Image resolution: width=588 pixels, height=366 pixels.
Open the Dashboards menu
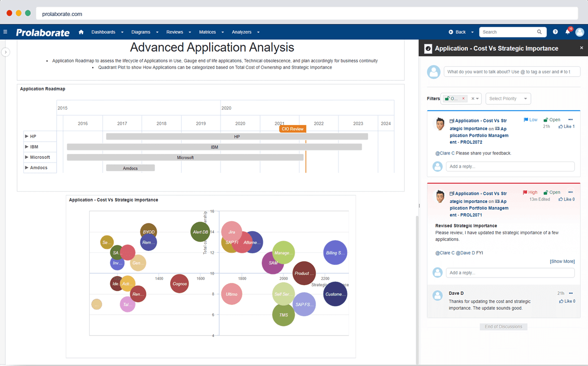click(x=107, y=32)
